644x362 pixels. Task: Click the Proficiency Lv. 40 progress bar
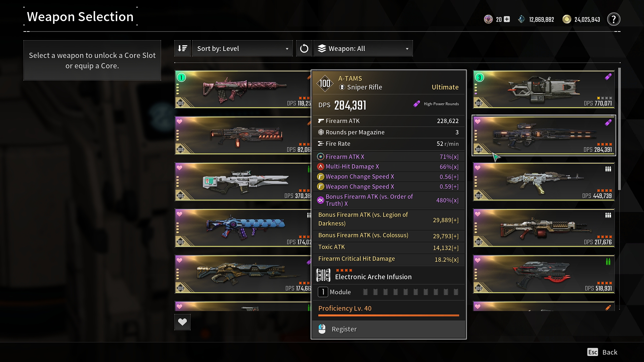pos(388,315)
